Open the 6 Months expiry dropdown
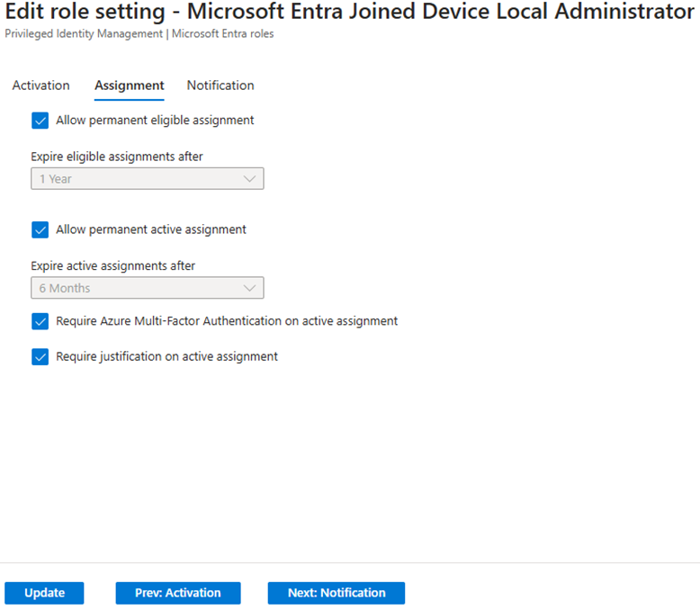Viewport: 700px width, 610px height. [147, 289]
